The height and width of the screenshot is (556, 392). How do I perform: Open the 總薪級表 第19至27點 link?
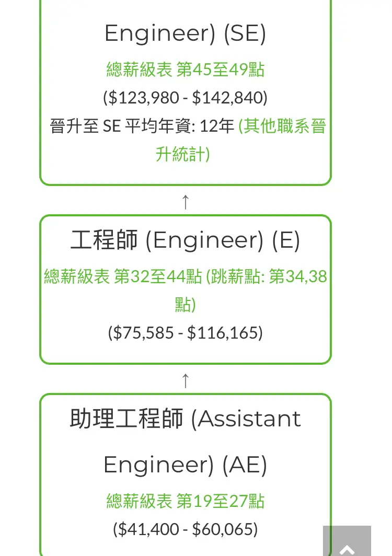tap(185, 501)
